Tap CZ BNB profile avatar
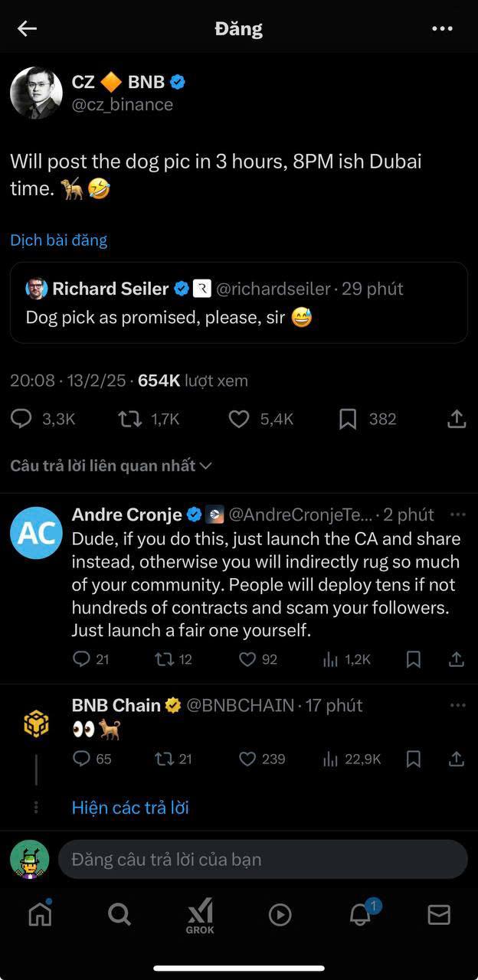This screenshot has height=980, width=478. pos(36,93)
